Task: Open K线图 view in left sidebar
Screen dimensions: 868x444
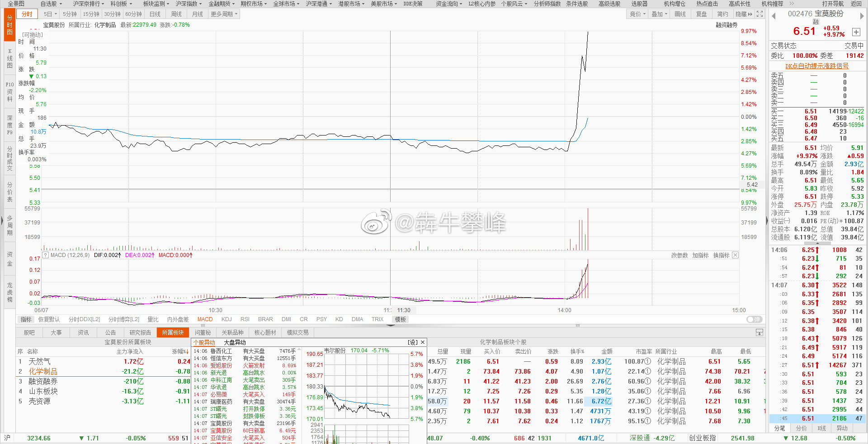Action: [x=9, y=59]
